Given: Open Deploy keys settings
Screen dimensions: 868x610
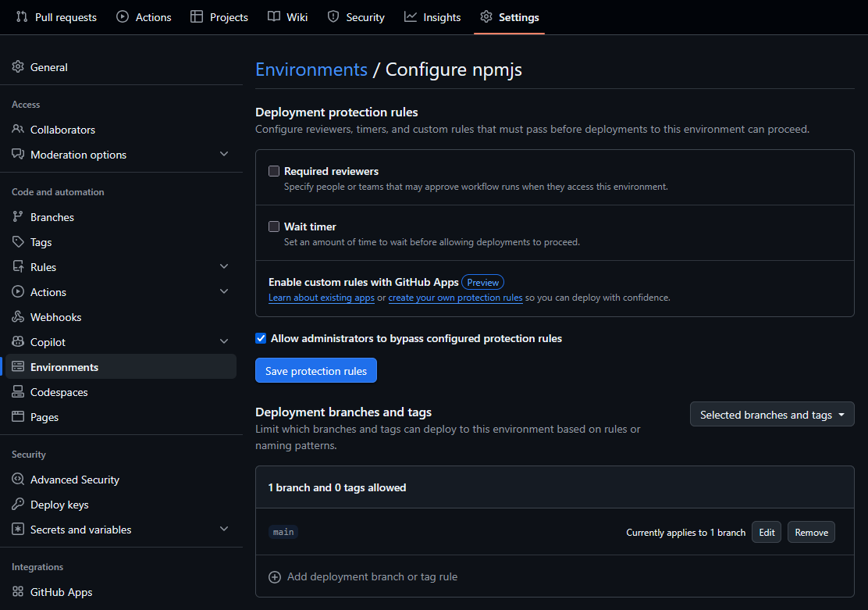Looking at the screenshot, I should click(x=17, y=504).
